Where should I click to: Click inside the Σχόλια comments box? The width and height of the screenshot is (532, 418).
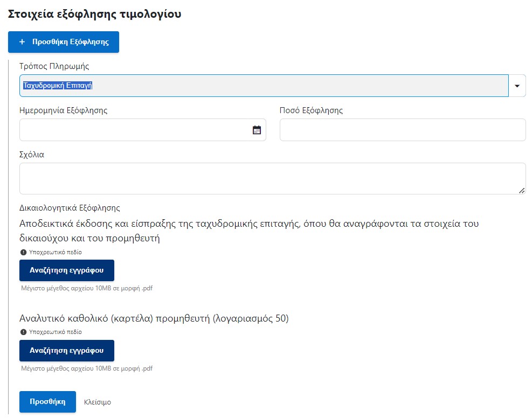[x=272, y=179]
